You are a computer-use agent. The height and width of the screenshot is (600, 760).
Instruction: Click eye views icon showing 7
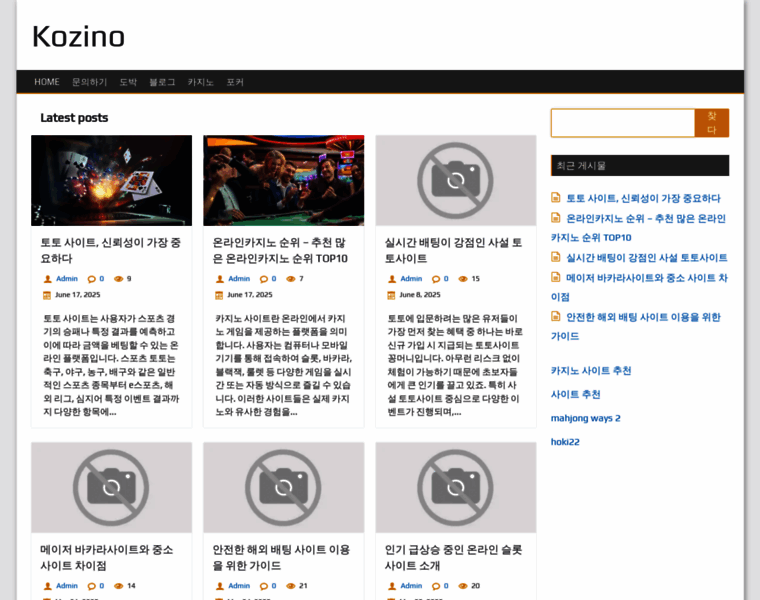[290, 279]
